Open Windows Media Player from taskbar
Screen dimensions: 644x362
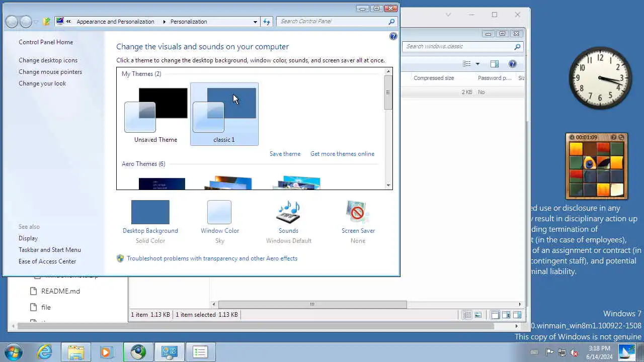pyautogui.click(x=106, y=352)
